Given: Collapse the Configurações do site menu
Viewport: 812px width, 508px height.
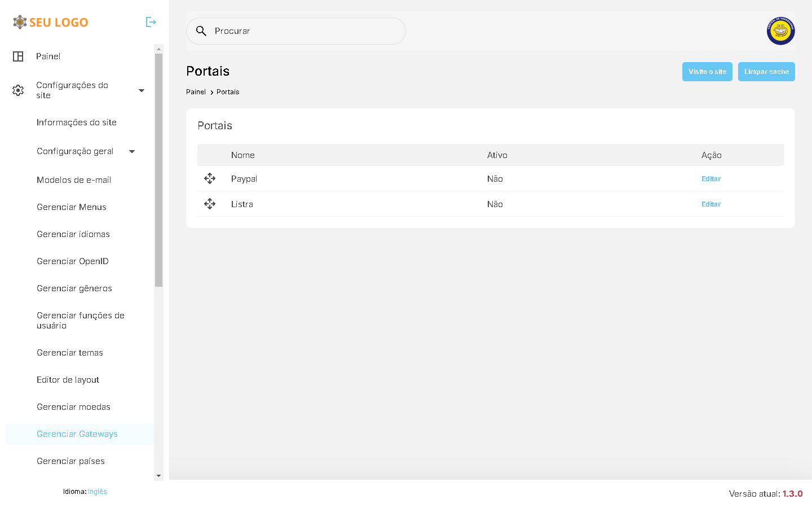Looking at the screenshot, I should pos(142,90).
